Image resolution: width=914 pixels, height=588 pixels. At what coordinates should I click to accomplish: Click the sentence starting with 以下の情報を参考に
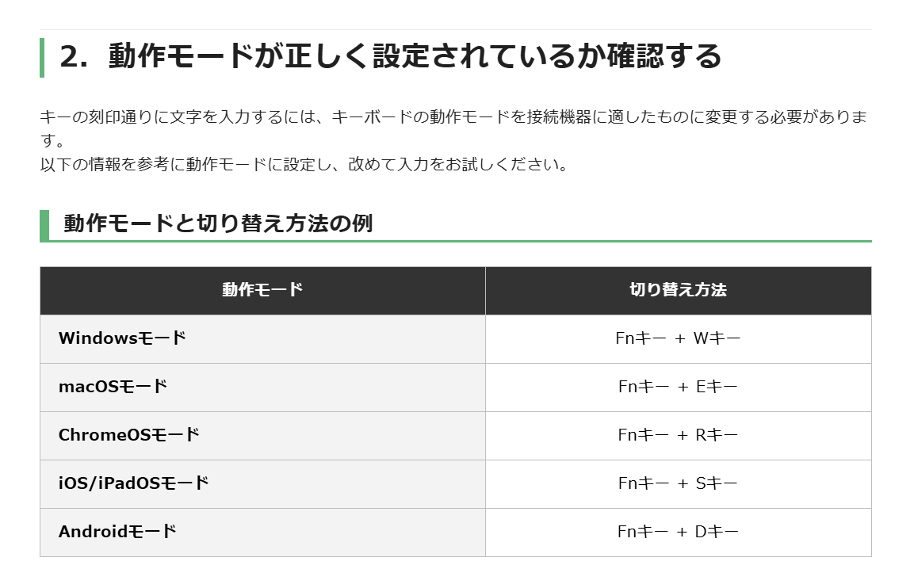tap(304, 164)
